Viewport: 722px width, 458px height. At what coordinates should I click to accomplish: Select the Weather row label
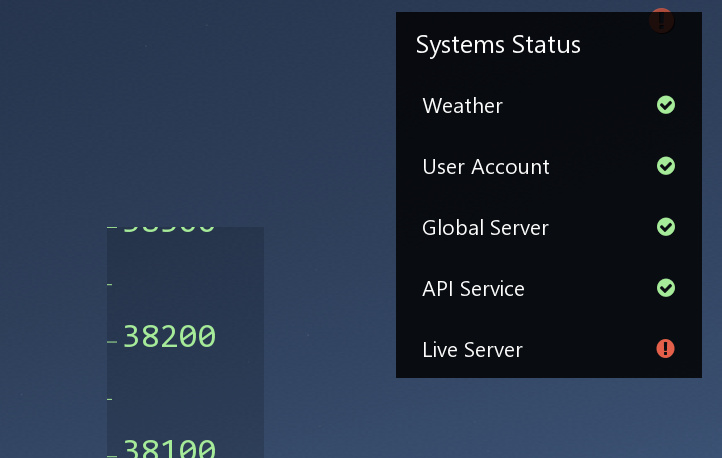462,106
